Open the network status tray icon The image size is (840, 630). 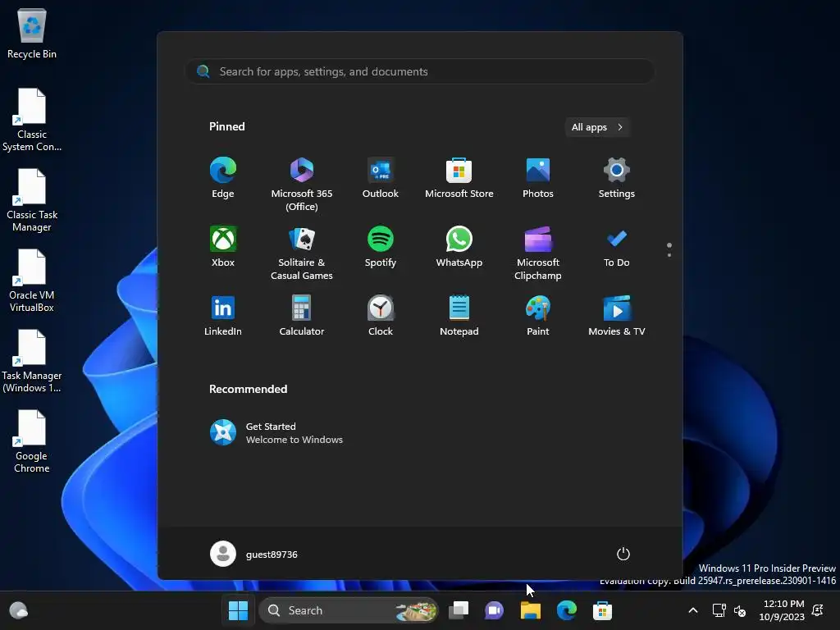tap(719, 610)
